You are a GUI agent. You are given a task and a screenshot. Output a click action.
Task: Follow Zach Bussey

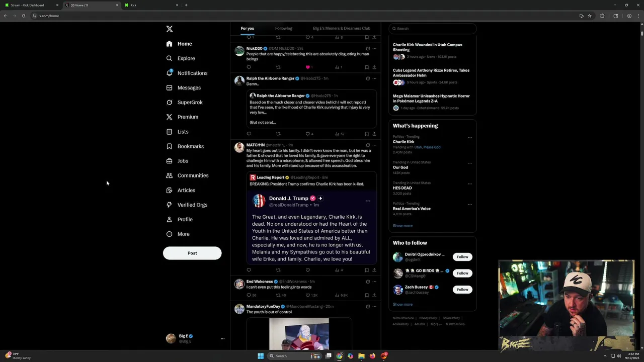(462, 290)
